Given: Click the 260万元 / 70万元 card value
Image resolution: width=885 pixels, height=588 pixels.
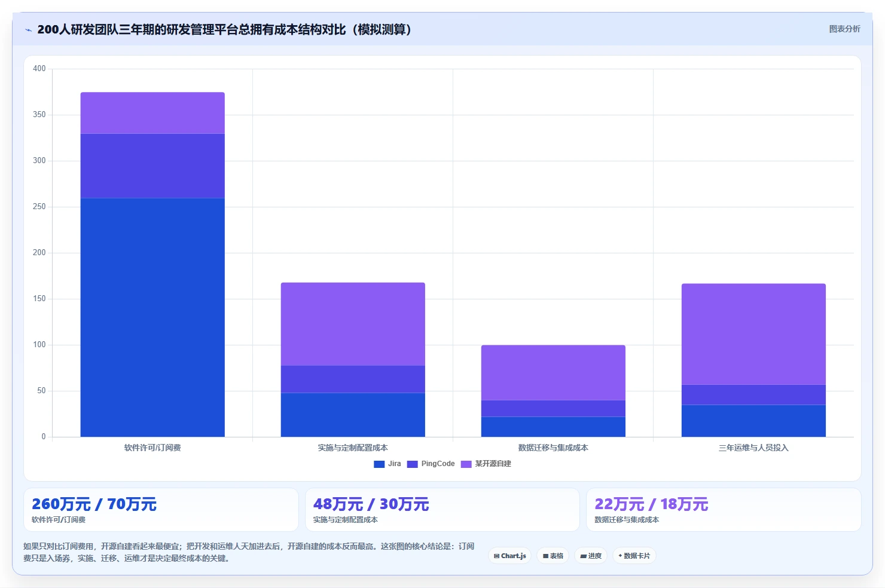Looking at the screenshot, I should pos(94,504).
